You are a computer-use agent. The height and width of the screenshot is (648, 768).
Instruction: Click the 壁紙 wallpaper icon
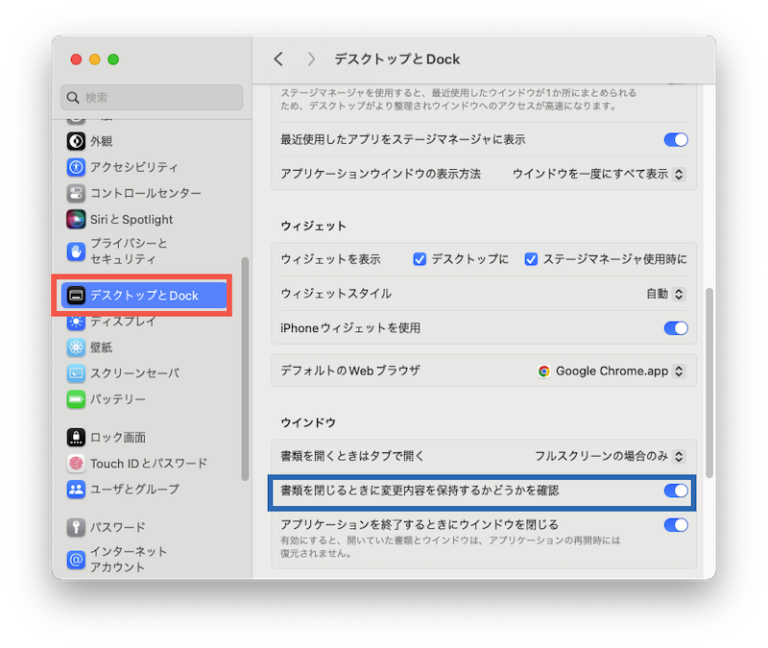76,347
